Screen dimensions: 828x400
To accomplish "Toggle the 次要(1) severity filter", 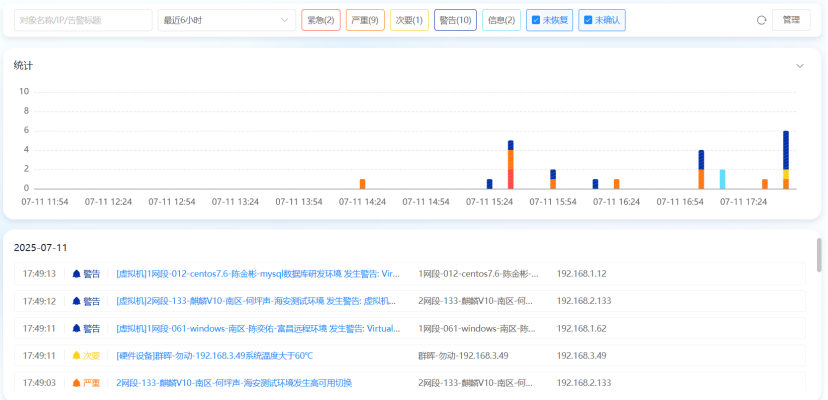I will [x=409, y=20].
